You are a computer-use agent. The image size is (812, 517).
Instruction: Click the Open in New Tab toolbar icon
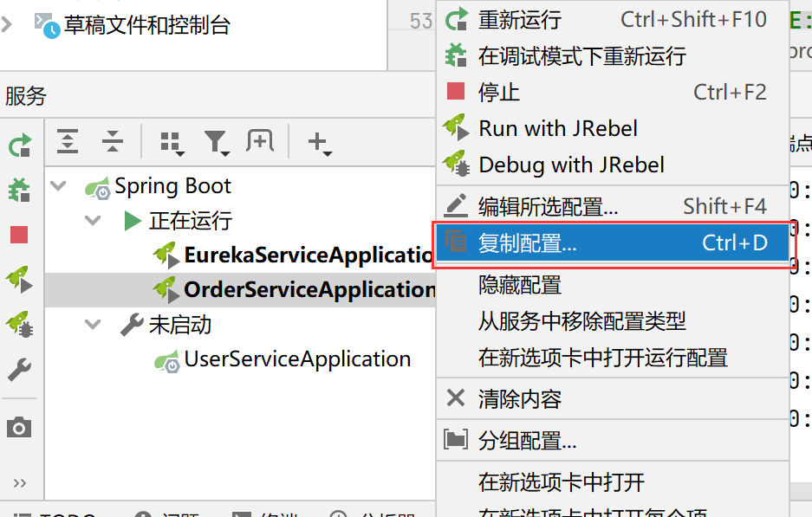[x=260, y=141]
